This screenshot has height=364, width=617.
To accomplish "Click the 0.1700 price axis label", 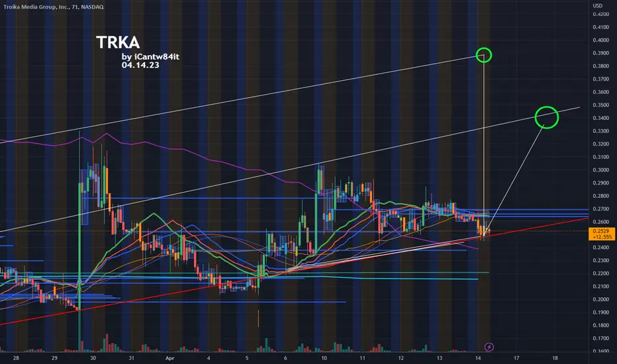I will (601, 338).
